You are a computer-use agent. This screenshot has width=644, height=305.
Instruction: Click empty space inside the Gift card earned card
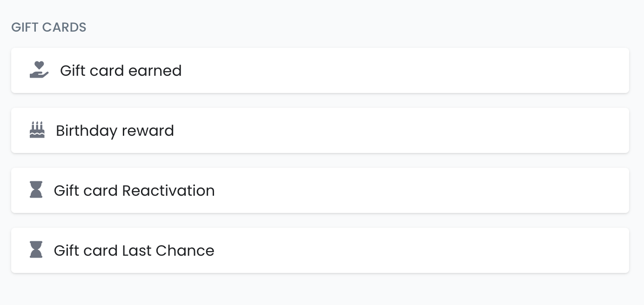[396, 71]
